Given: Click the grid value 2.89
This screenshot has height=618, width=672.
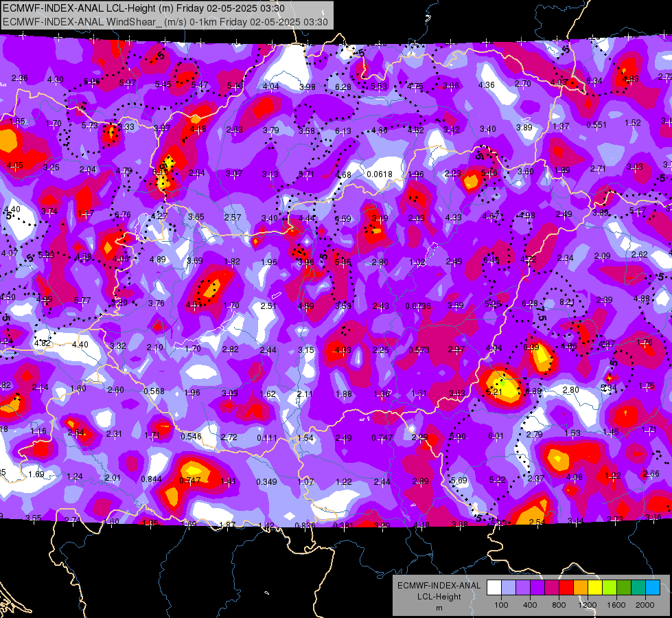Looking at the screenshot, I should 420,481.
